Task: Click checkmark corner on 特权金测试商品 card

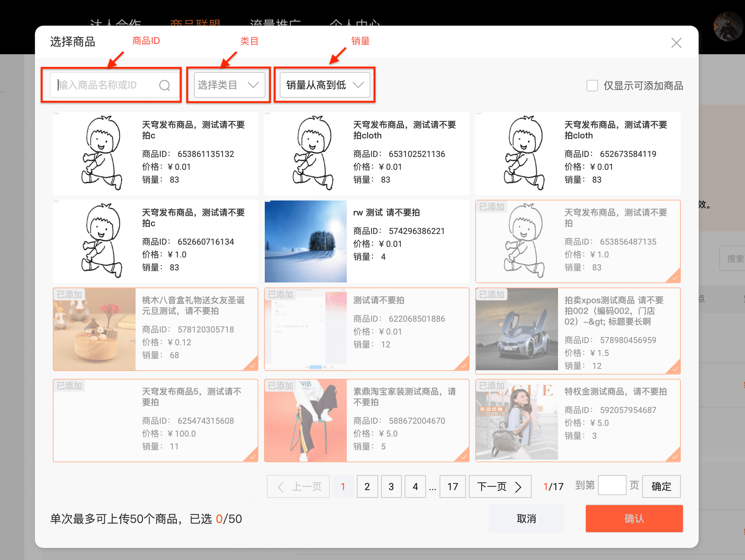Action: 675,457
